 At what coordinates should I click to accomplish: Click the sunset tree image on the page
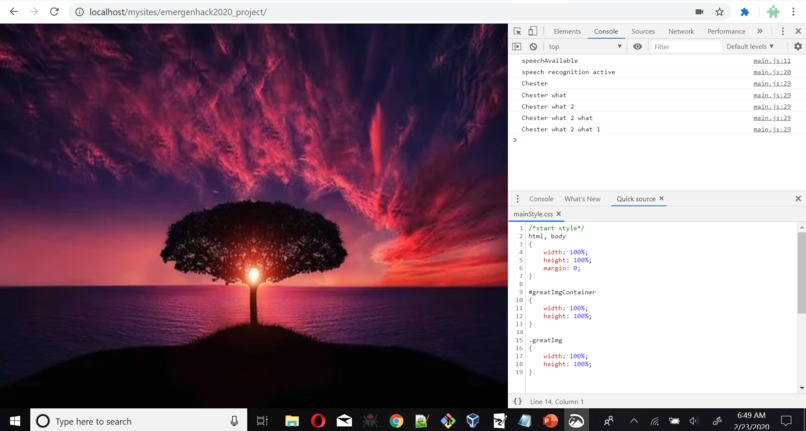point(254,216)
